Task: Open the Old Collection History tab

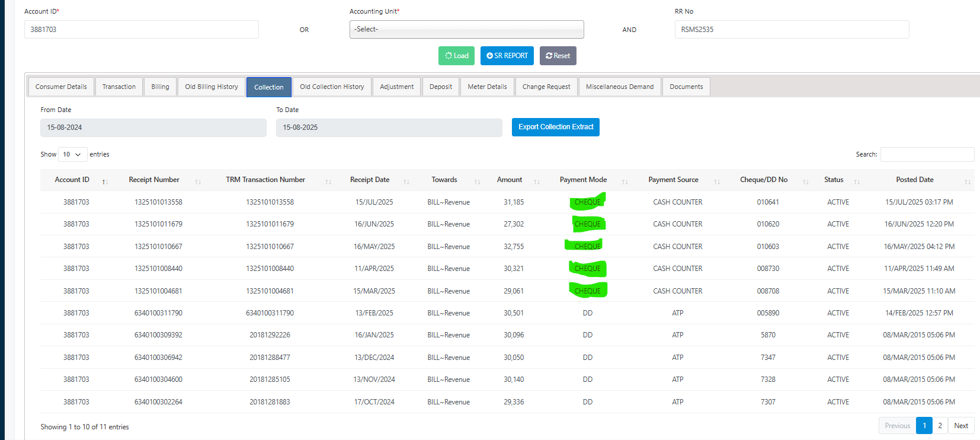Action: [x=332, y=87]
